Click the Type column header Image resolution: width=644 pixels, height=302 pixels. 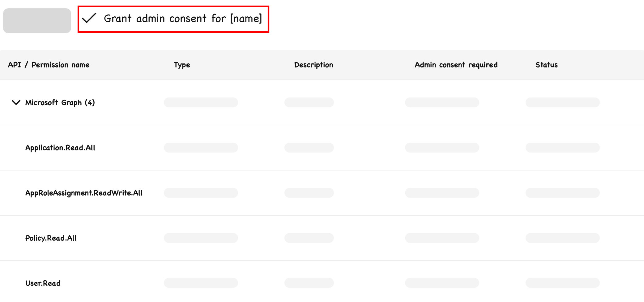182,65
